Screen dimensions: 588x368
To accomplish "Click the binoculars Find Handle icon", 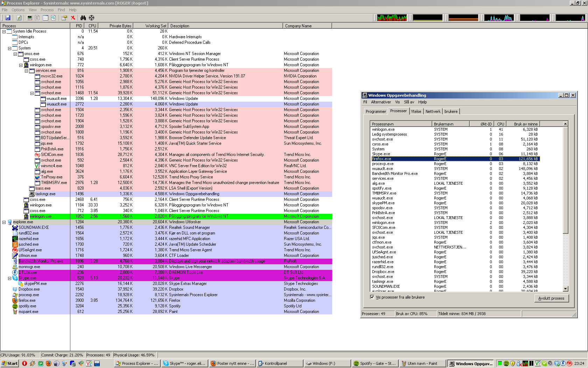I will 83,18.
